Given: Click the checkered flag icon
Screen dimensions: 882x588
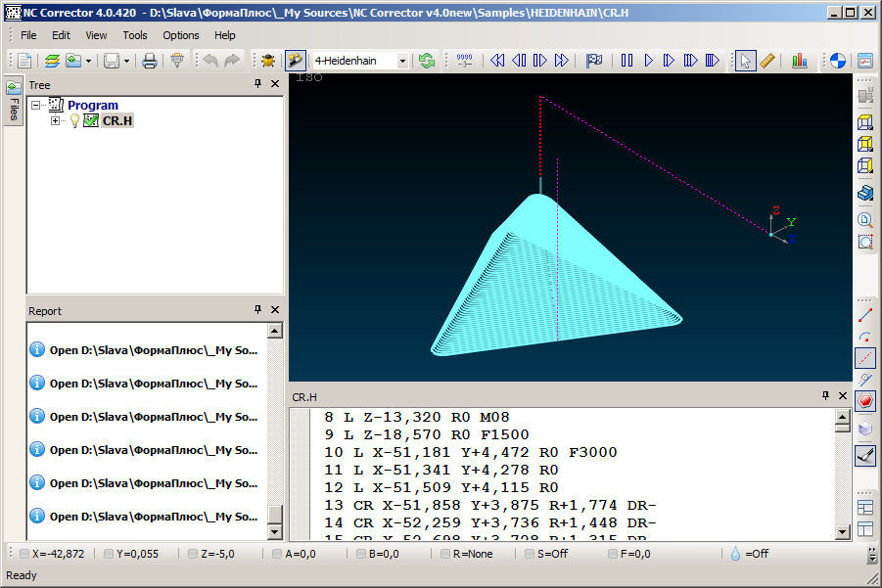Looking at the screenshot, I should [x=594, y=61].
